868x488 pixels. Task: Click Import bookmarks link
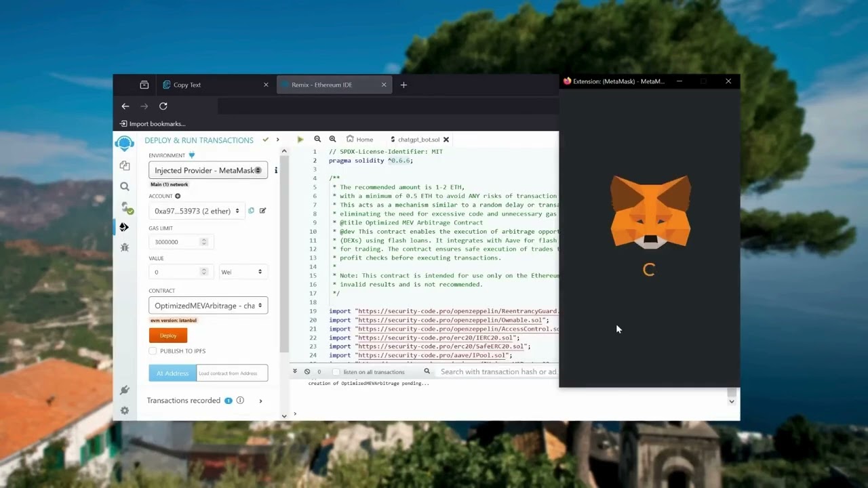click(x=153, y=123)
